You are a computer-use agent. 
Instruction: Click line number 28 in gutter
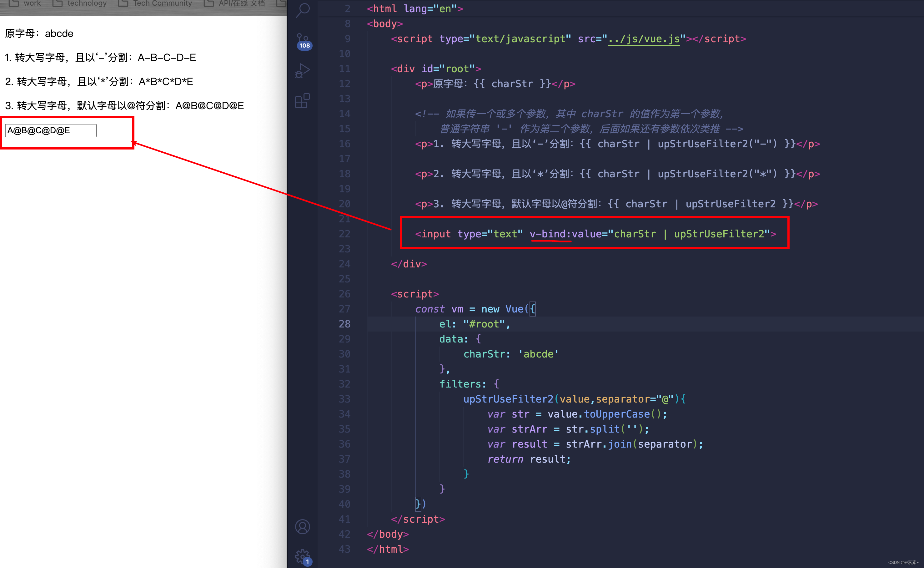click(x=344, y=324)
